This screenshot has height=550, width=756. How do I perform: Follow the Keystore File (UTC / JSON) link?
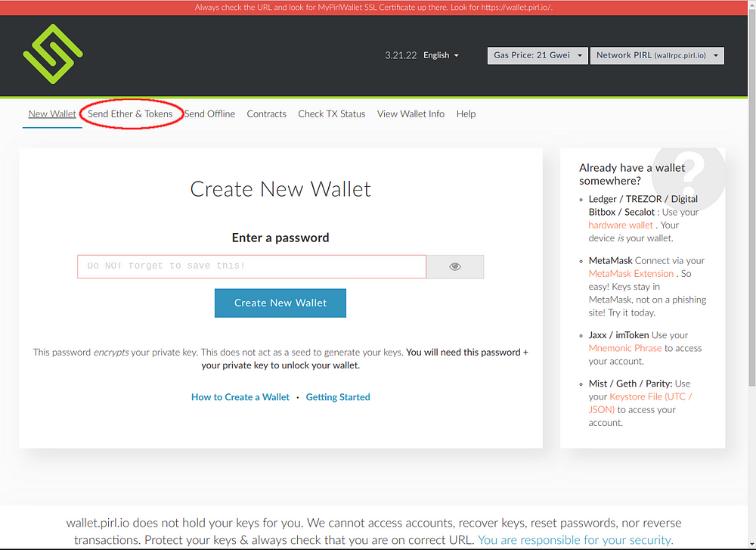640,402
